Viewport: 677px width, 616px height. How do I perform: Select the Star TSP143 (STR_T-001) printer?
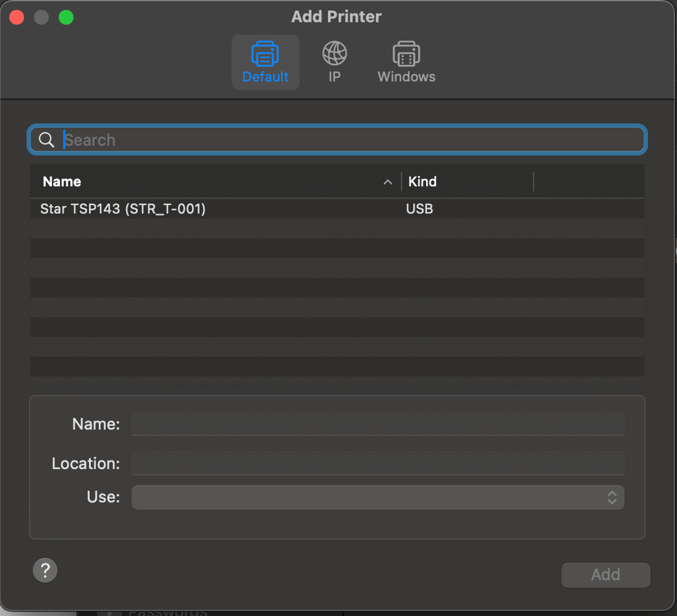(123, 209)
